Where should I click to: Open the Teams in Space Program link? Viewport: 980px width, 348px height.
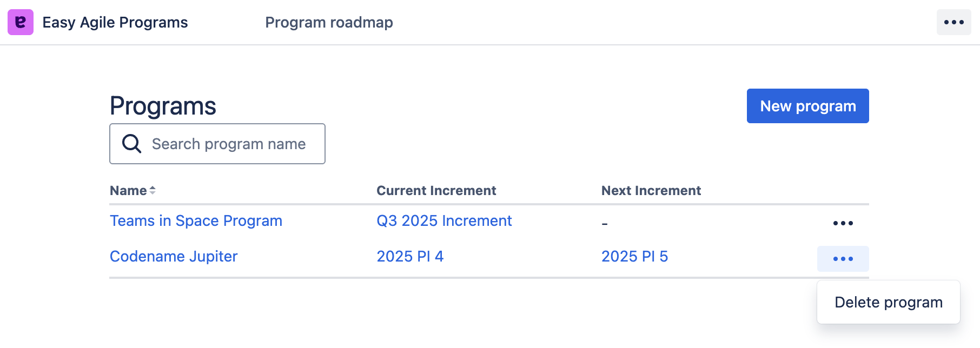pos(196,221)
